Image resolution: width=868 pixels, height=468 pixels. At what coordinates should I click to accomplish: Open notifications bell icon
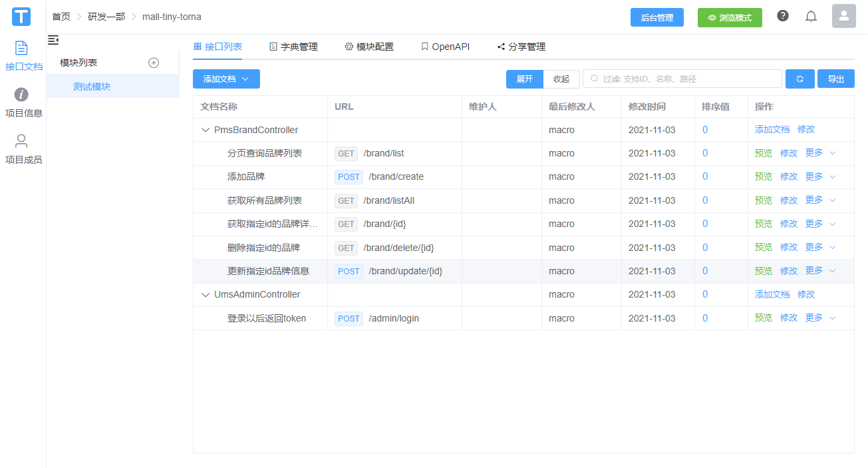pyautogui.click(x=811, y=17)
